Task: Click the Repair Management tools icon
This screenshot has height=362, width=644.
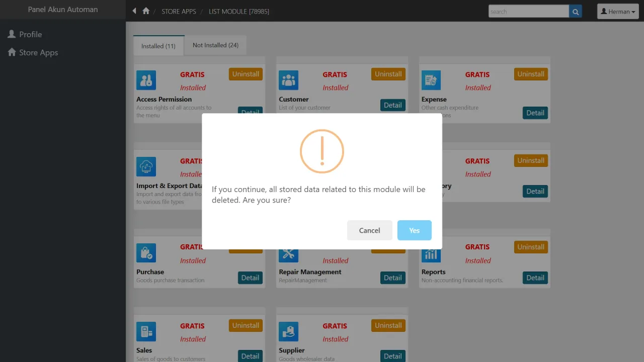Action: tap(288, 255)
